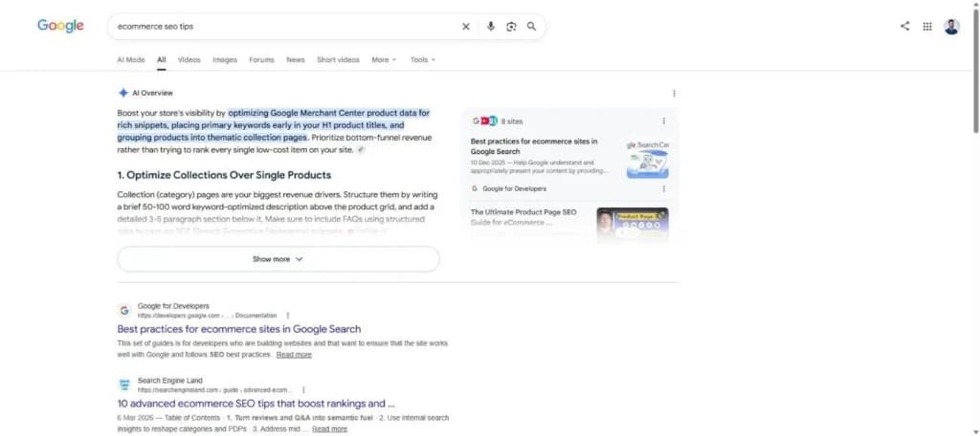Submit the query with the magnifier icon

(531, 26)
